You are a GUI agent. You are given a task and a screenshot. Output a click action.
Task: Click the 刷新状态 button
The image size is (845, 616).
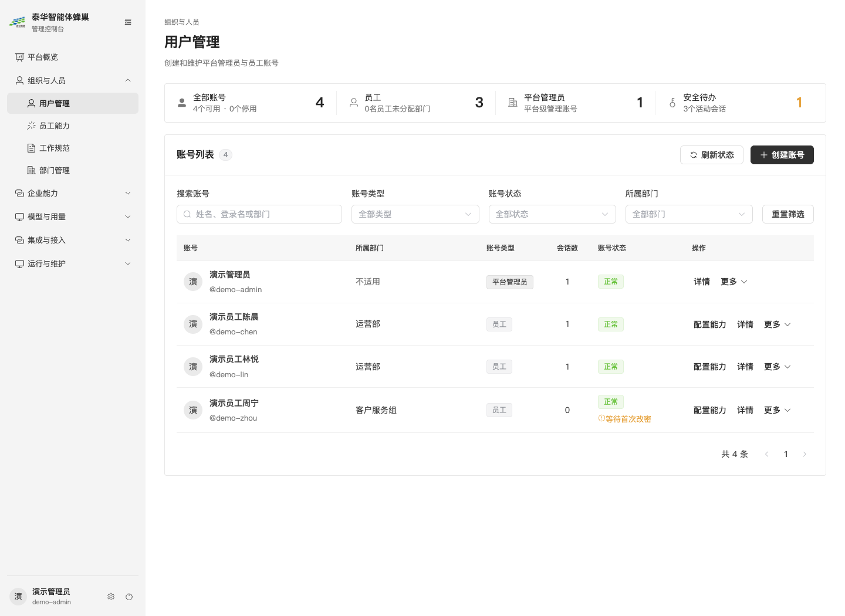tap(712, 155)
